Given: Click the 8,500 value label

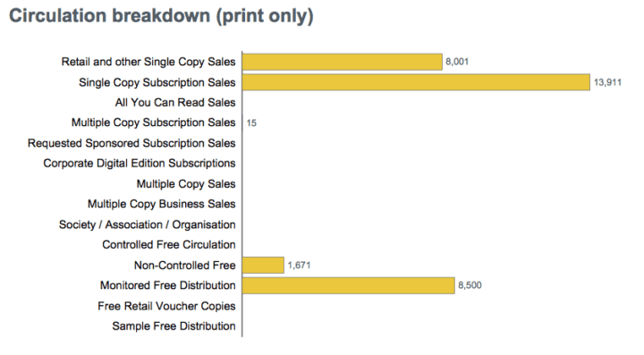Looking at the screenshot, I should pyautogui.click(x=470, y=285).
